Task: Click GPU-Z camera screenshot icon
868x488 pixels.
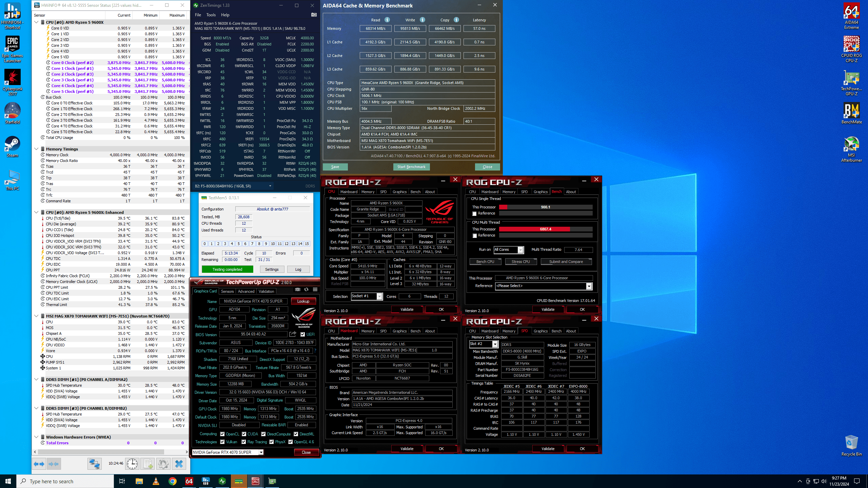Action: tap(297, 289)
